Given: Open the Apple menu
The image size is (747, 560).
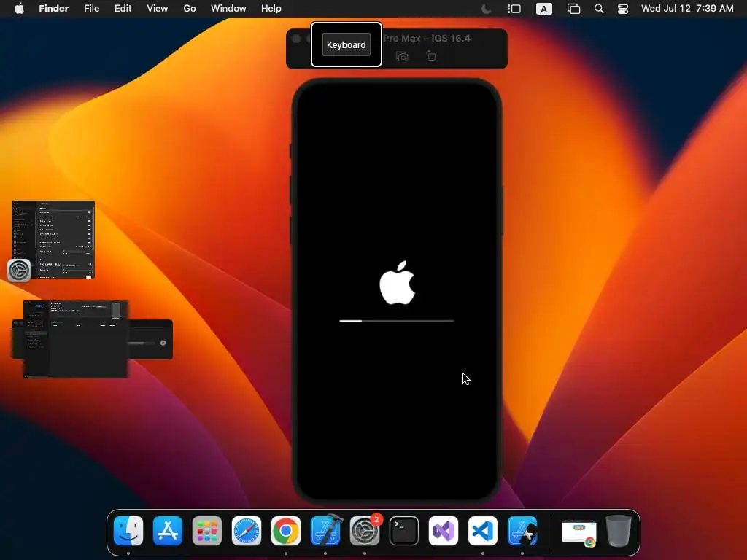Looking at the screenshot, I should [19, 9].
